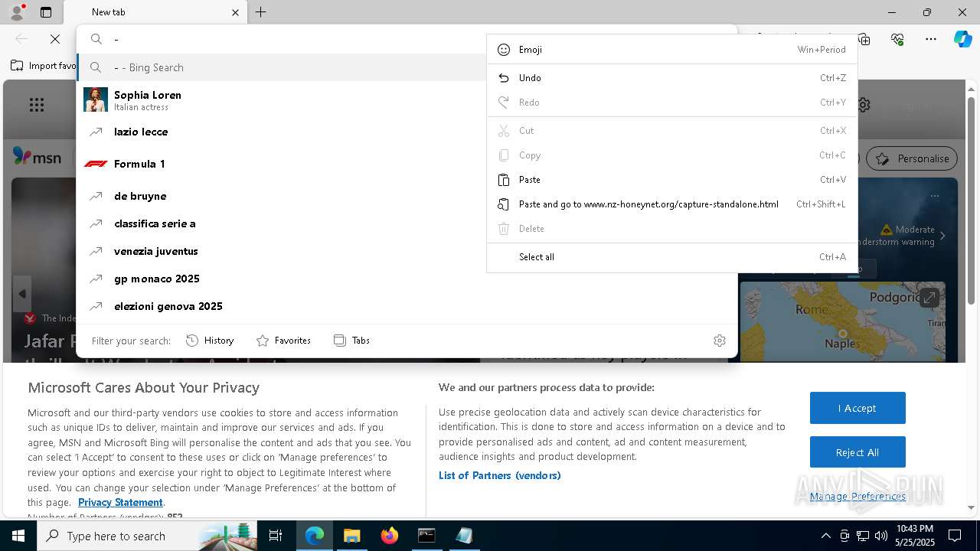Open the profile avatar in title bar

(x=17, y=11)
